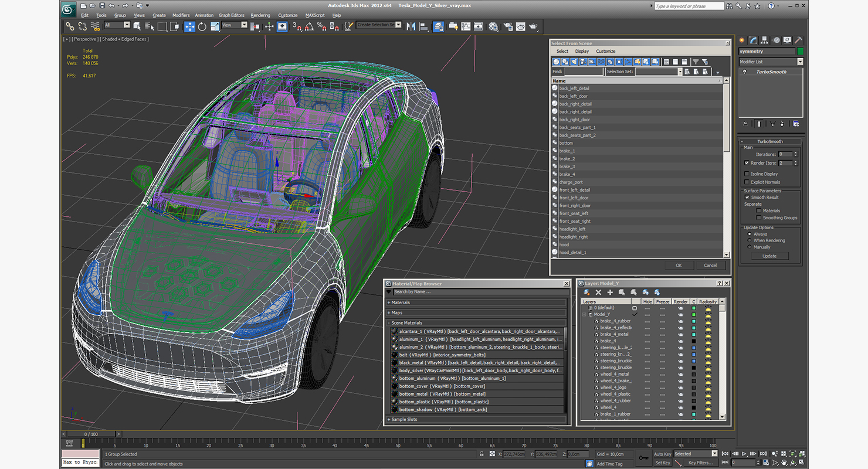Toggle Display Geometry filter in Select From Scene
Image resolution: width=868 pixels, height=469 pixels.
[557, 62]
